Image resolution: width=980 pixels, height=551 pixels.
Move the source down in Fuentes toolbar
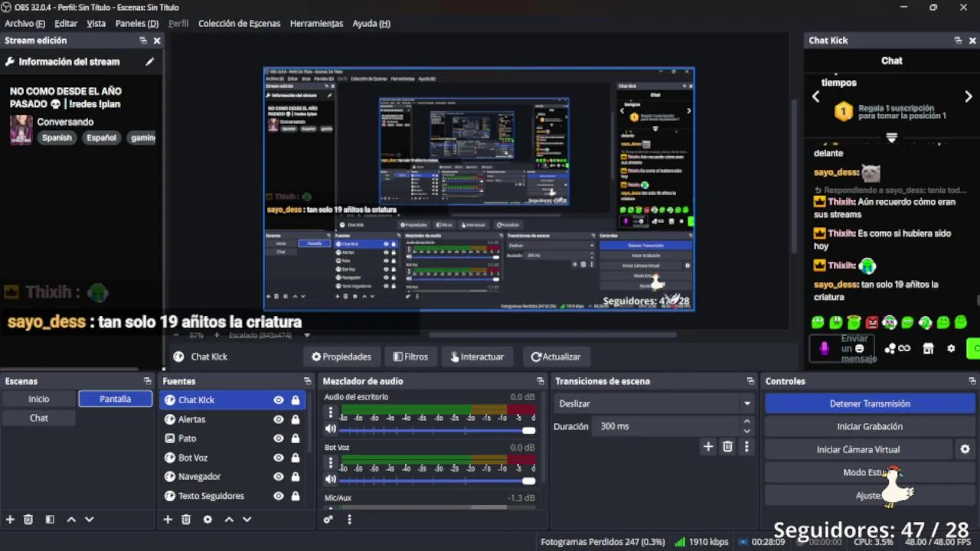tap(247, 519)
